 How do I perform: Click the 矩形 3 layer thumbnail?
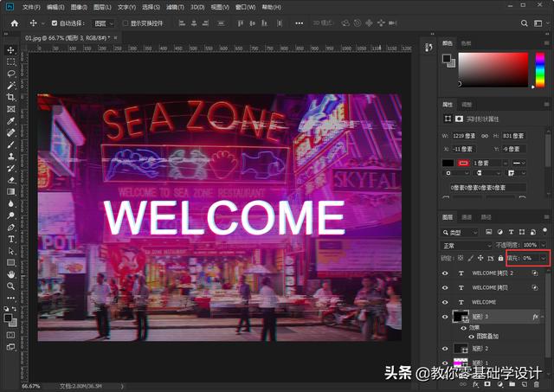[x=461, y=317]
